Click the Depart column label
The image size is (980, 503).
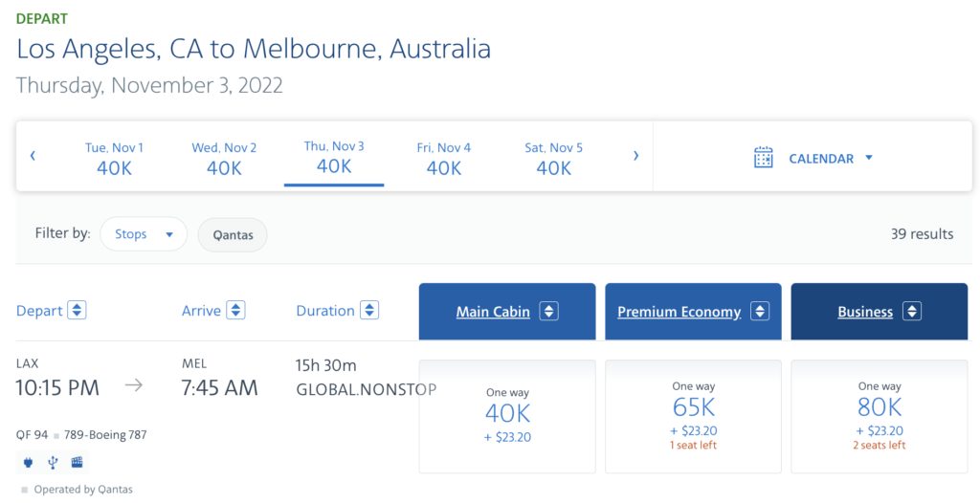coord(39,311)
